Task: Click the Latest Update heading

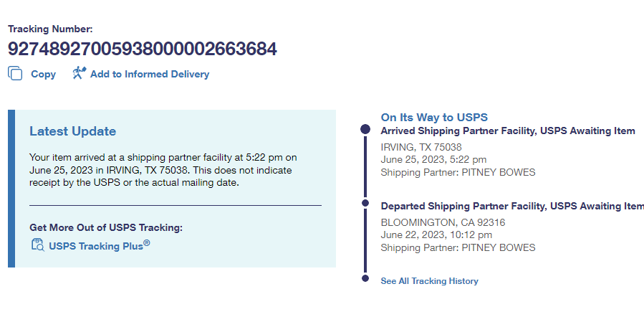Action: (x=72, y=131)
